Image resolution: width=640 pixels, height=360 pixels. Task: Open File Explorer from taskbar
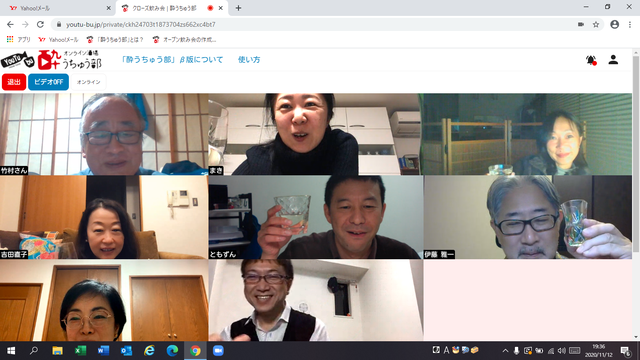57,351
